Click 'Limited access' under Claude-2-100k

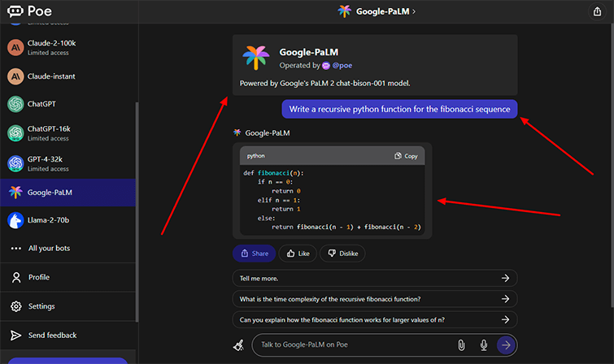click(x=48, y=53)
